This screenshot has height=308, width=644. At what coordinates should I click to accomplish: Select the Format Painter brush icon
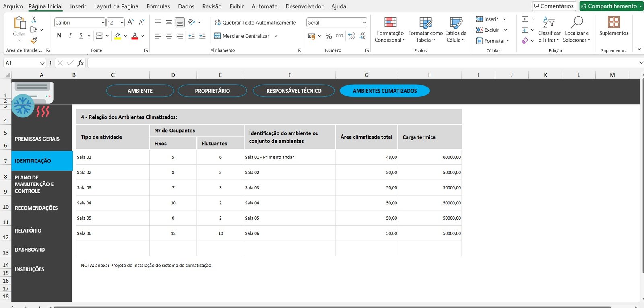(x=34, y=40)
